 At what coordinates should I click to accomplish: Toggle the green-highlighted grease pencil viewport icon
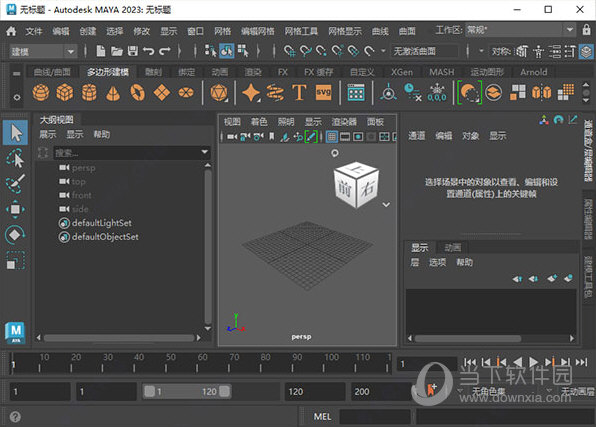pyautogui.click(x=311, y=137)
